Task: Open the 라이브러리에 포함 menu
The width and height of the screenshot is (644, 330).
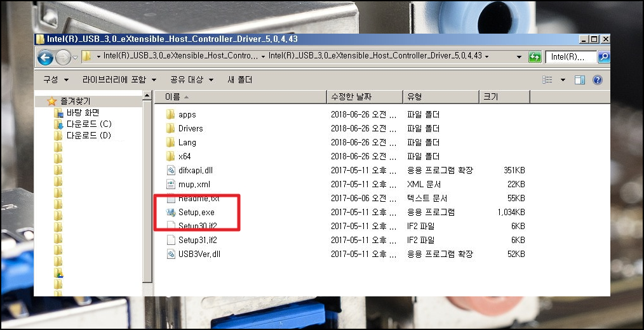Action: coord(119,79)
